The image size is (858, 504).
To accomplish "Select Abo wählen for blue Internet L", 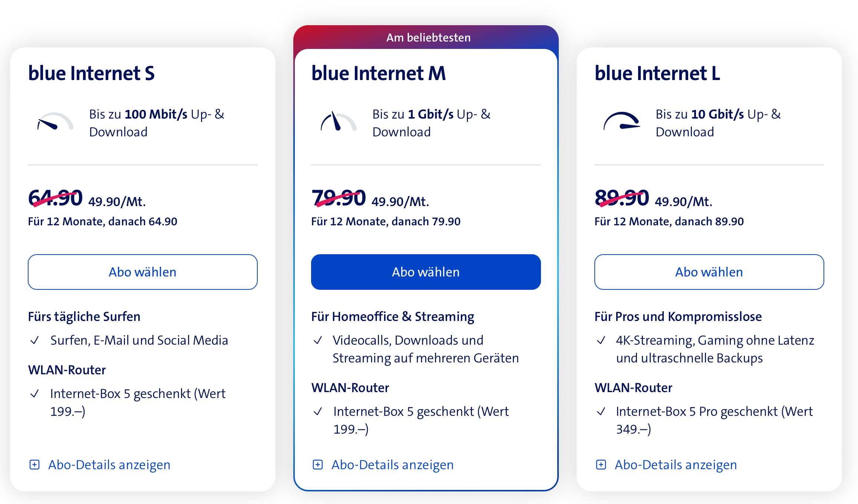I will pos(709,272).
